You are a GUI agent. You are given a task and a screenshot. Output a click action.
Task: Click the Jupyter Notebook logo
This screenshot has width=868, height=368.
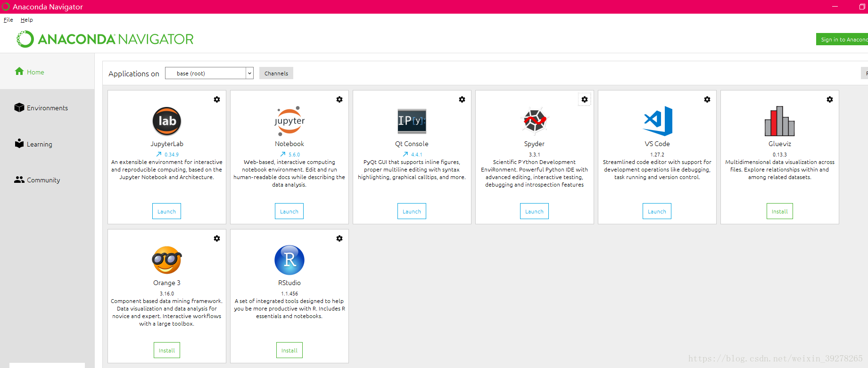(289, 121)
